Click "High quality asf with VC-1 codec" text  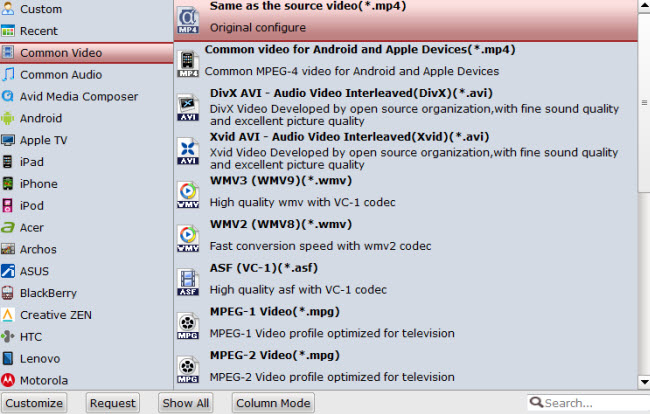click(x=298, y=290)
